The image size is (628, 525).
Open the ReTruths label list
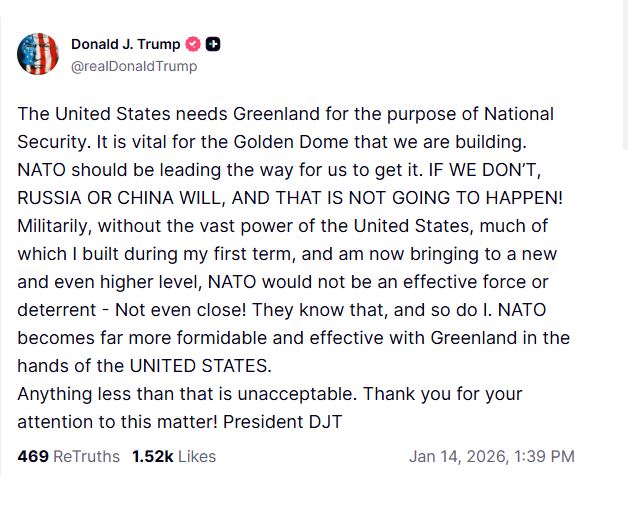click(86, 456)
